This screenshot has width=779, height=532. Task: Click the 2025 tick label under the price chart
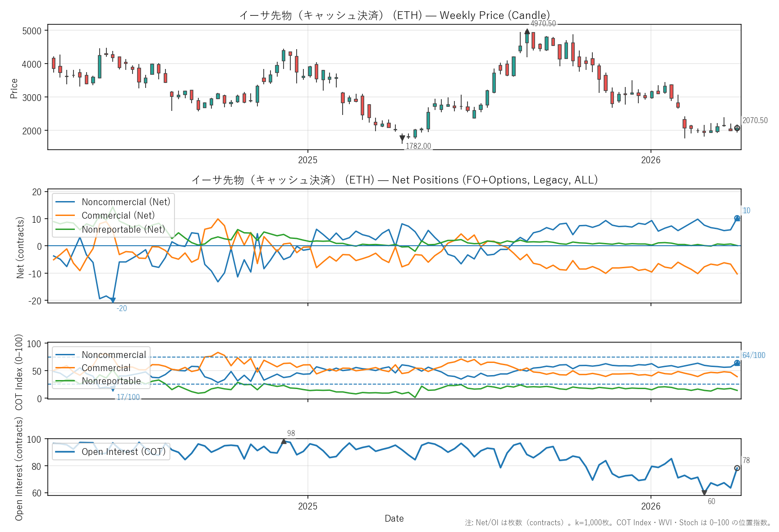pyautogui.click(x=307, y=160)
